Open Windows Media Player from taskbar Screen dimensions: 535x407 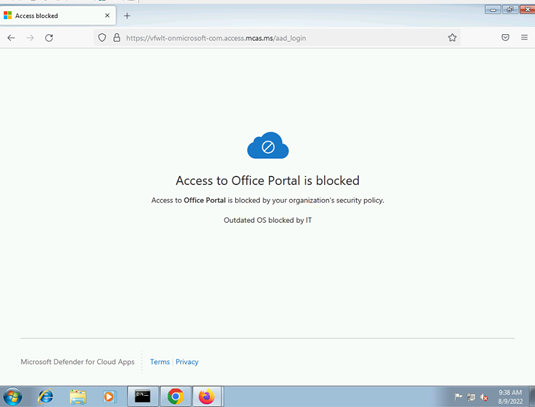pos(109,397)
